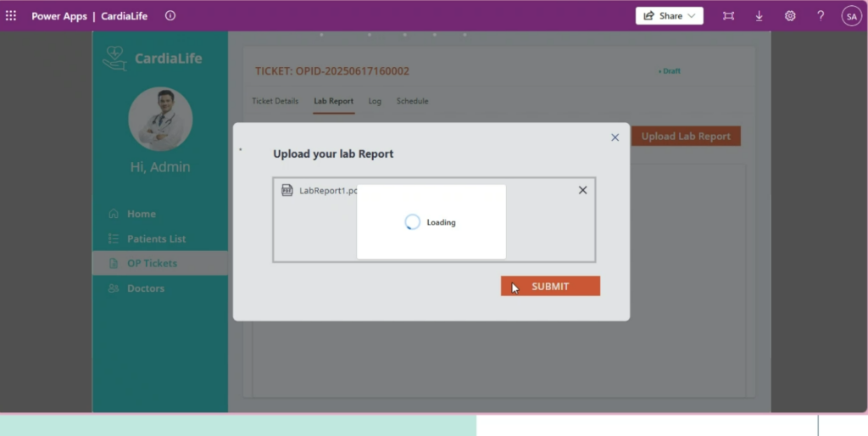
Task: Click the LabReport1 file name
Action: [328, 191]
